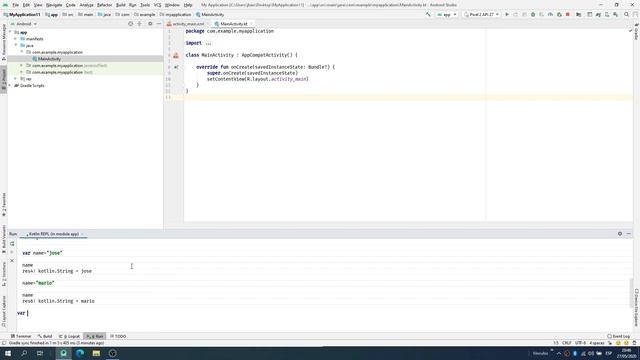Image resolution: width=640 pixels, height=360 pixels.
Task: Click MyApplication11 breadcrumb
Action: [x=22, y=14]
